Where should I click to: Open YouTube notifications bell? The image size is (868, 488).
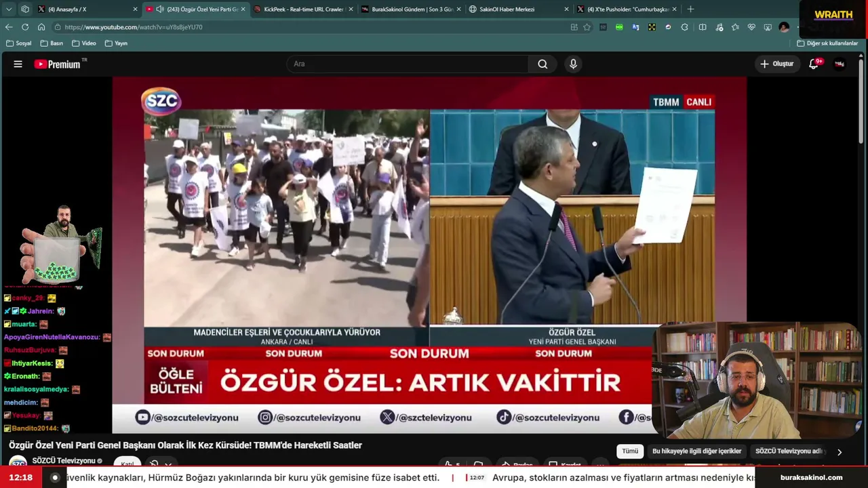click(814, 64)
